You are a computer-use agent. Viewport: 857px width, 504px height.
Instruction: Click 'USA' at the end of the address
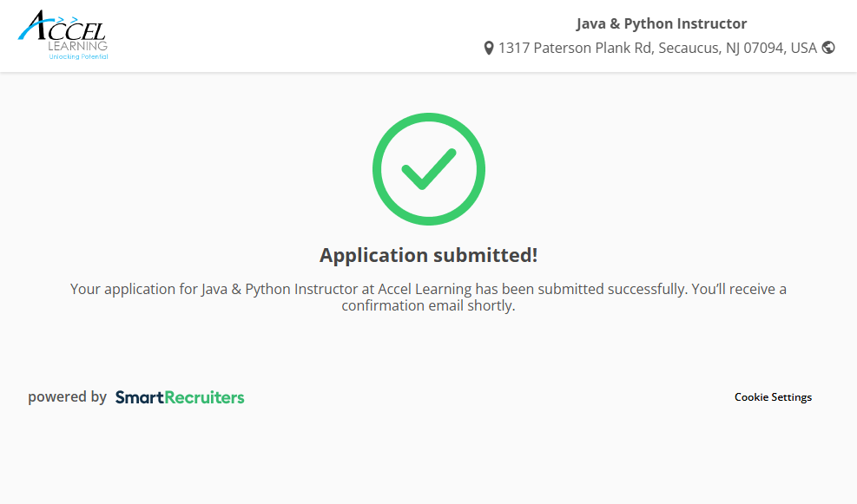803,48
